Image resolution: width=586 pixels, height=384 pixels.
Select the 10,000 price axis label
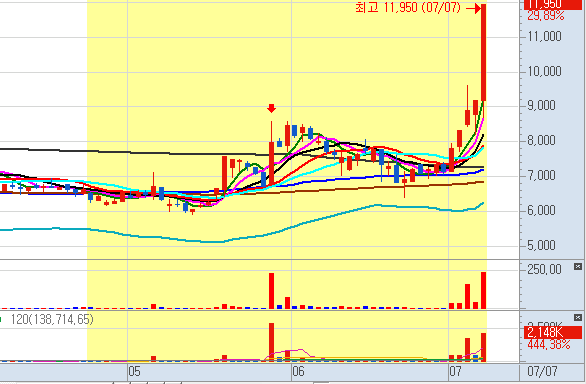coord(544,71)
